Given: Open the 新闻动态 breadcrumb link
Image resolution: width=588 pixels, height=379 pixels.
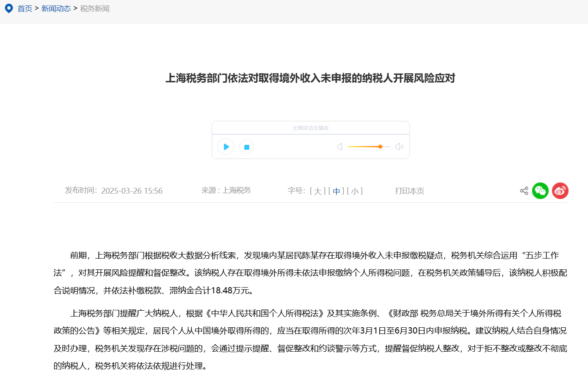Looking at the screenshot, I should click(56, 8).
